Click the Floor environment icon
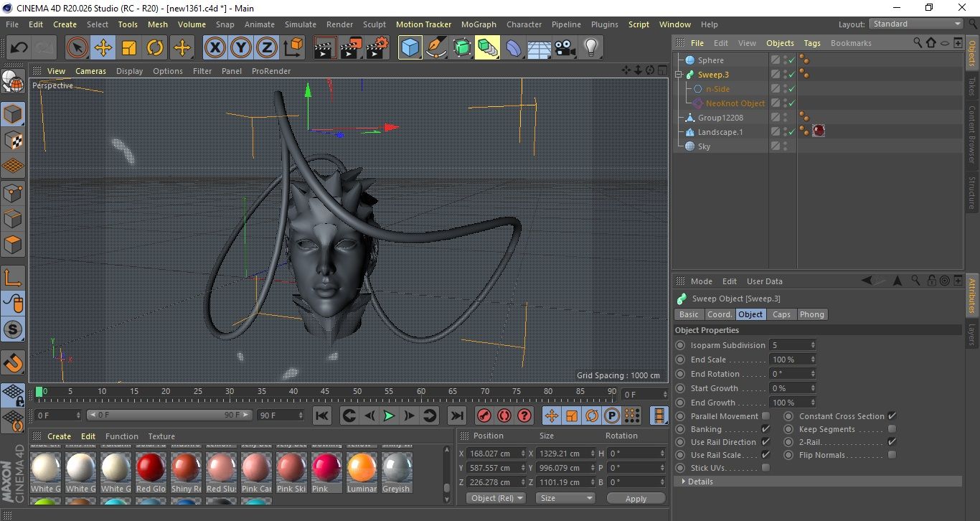Image resolution: width=980 pixels, height=521 pixels. coord(539,48)
